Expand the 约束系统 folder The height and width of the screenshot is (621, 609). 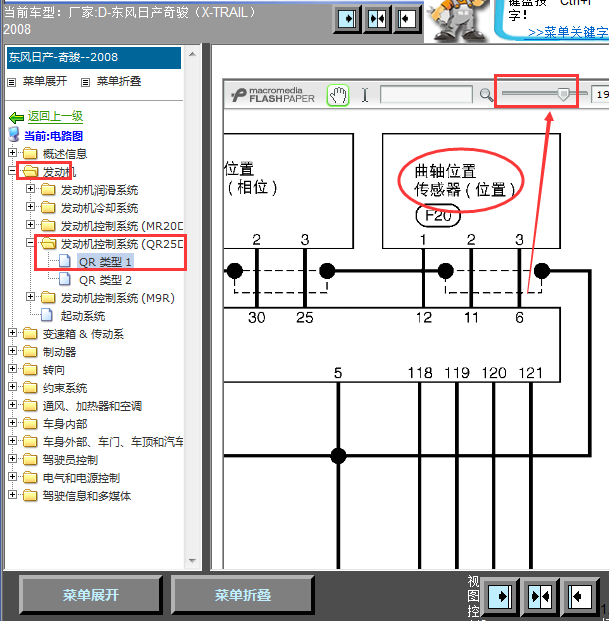(x=12, y=387)
